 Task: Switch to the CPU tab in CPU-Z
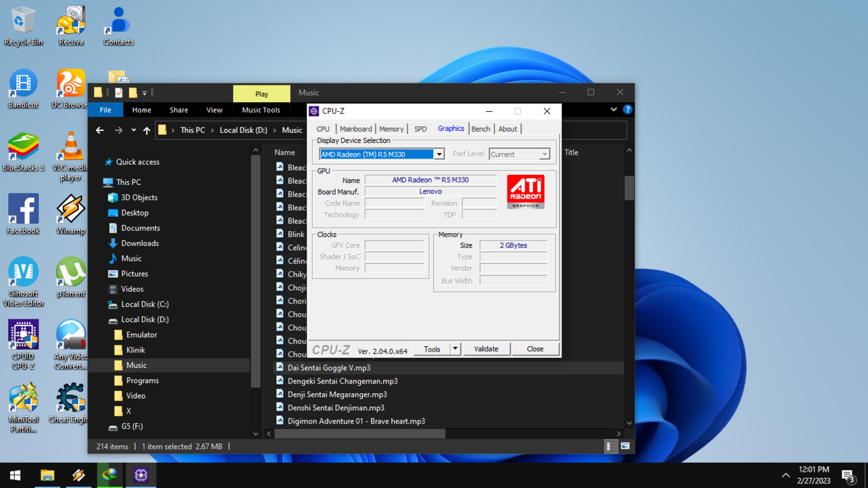(x=323, y=129)
